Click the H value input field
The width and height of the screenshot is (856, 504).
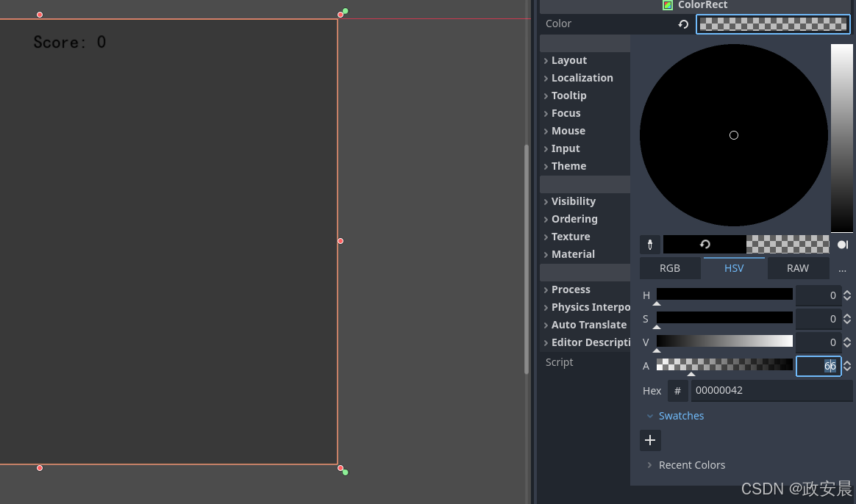point(818,295)
